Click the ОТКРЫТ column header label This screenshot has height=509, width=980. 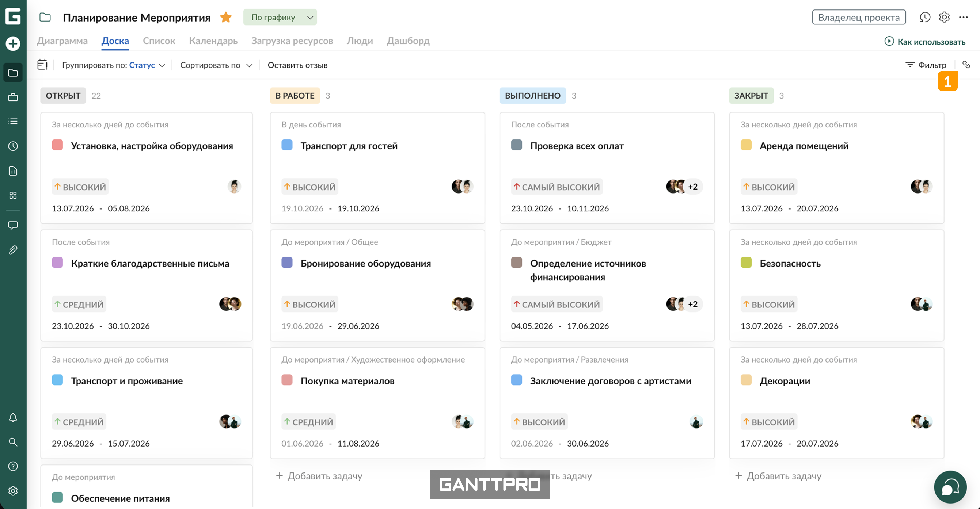[x=63, y=95]
